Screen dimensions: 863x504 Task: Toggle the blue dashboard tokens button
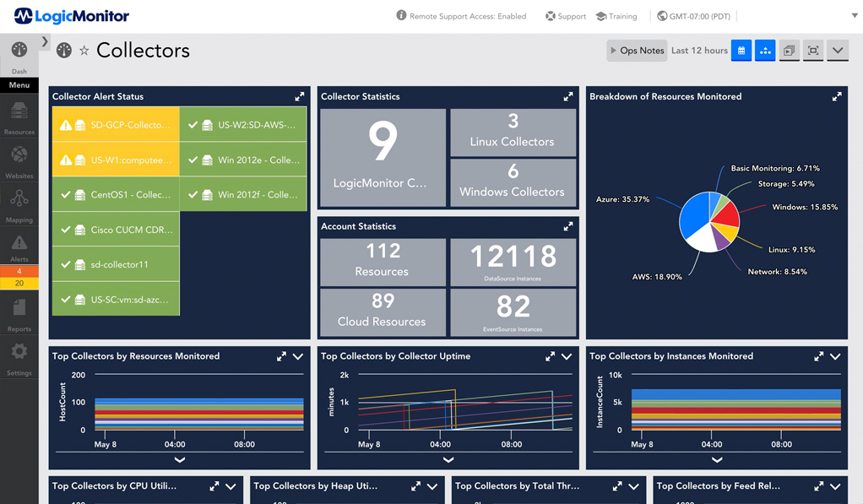pyautogui.click(x=765, y=51)
